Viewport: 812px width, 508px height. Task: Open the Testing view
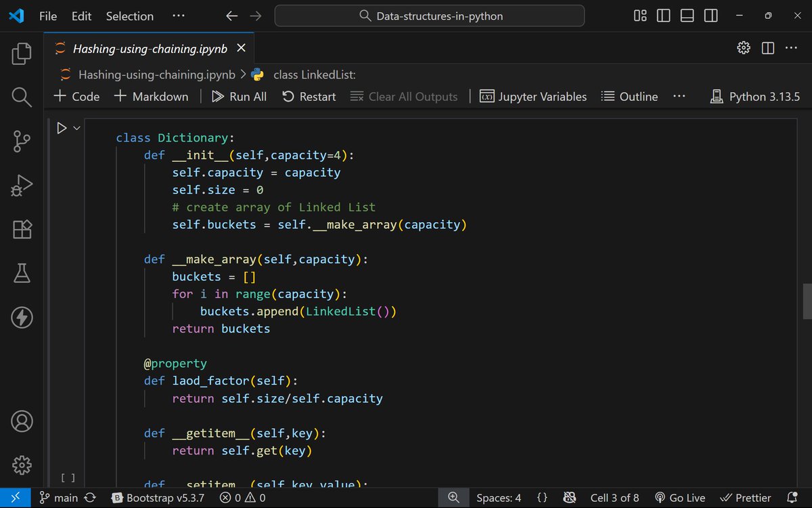click(x=21, y=273)
